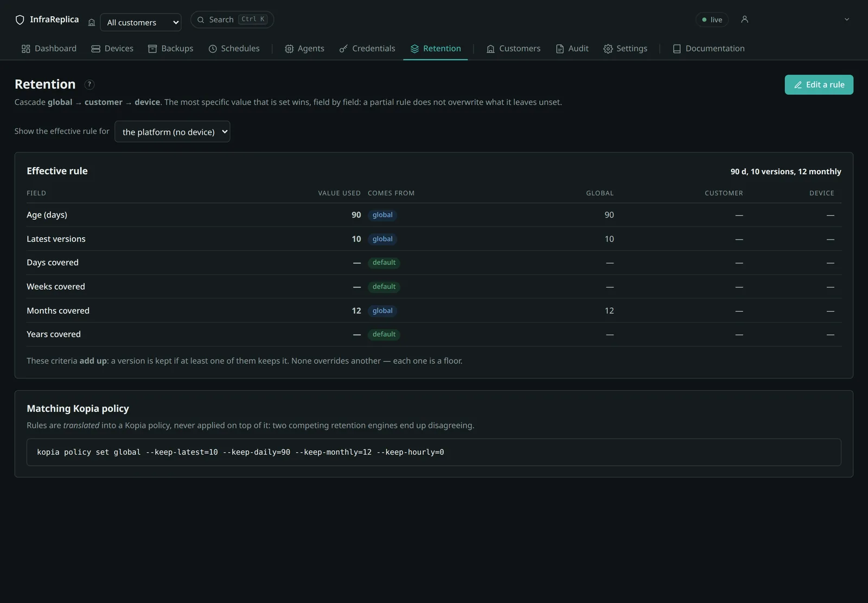Viewport: 868px width, 603px height.
Task: Click the Settings gear icon
Action: pos(608,49)
